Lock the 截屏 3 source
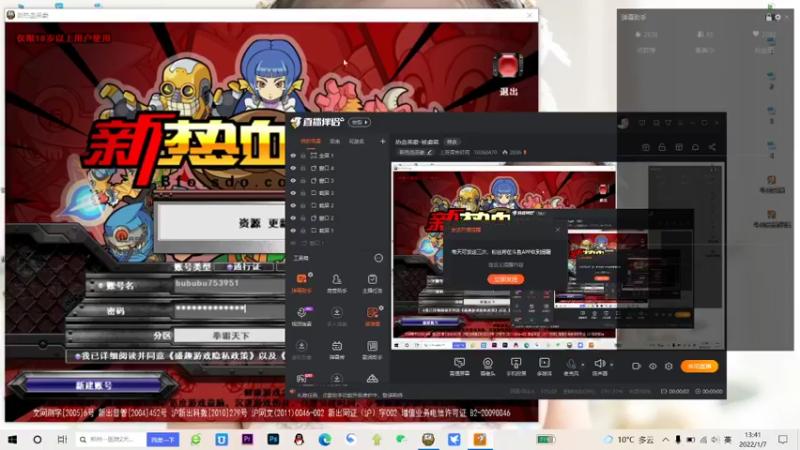Viewport: 800px width, 450px height. [303, 193]
